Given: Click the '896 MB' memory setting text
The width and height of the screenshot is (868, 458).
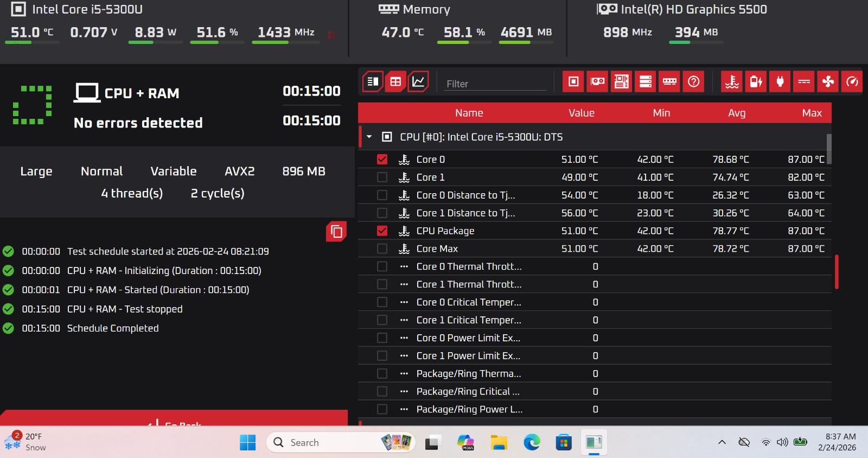Looking at the screenshot, I should tap(304, 171).
